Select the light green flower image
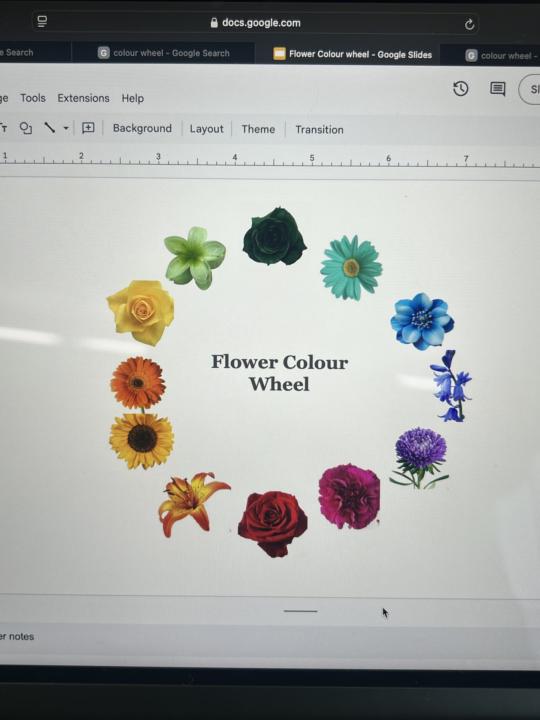Image resolution: width=540 pixels, height=720 pixels. 195,258
